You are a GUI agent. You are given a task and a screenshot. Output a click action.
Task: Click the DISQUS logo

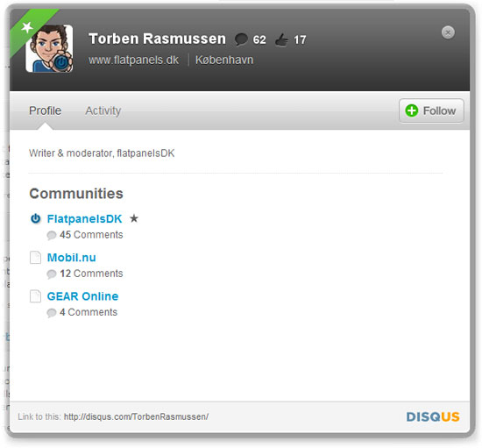pyautogui.click(x=433, y=416)
